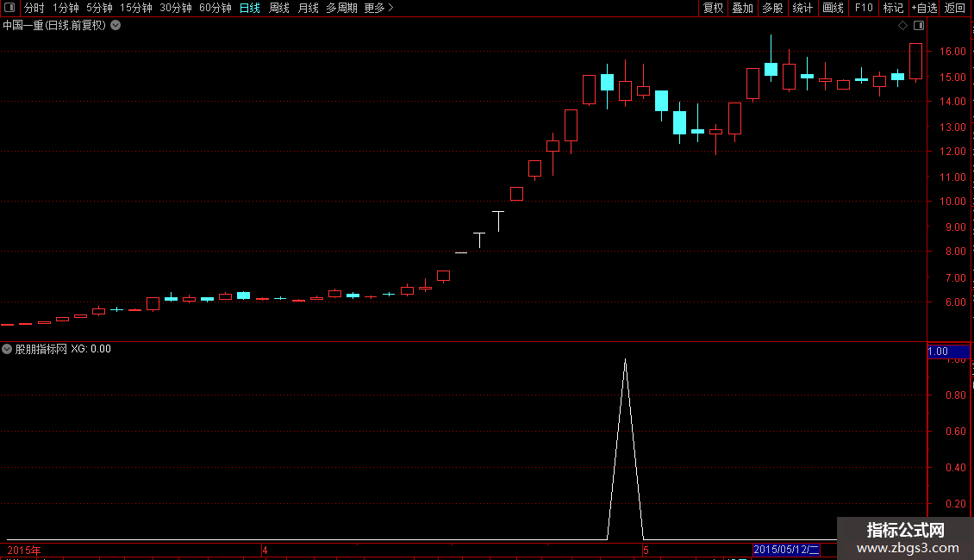Click the 16.00 price axis label
This screenshot has height=560, width=974.
point(952,52)
